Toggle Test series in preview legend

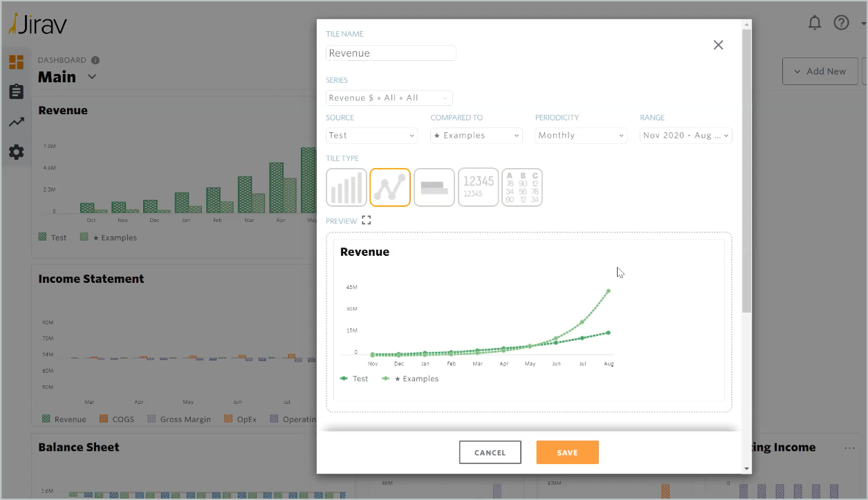[355, 379]
